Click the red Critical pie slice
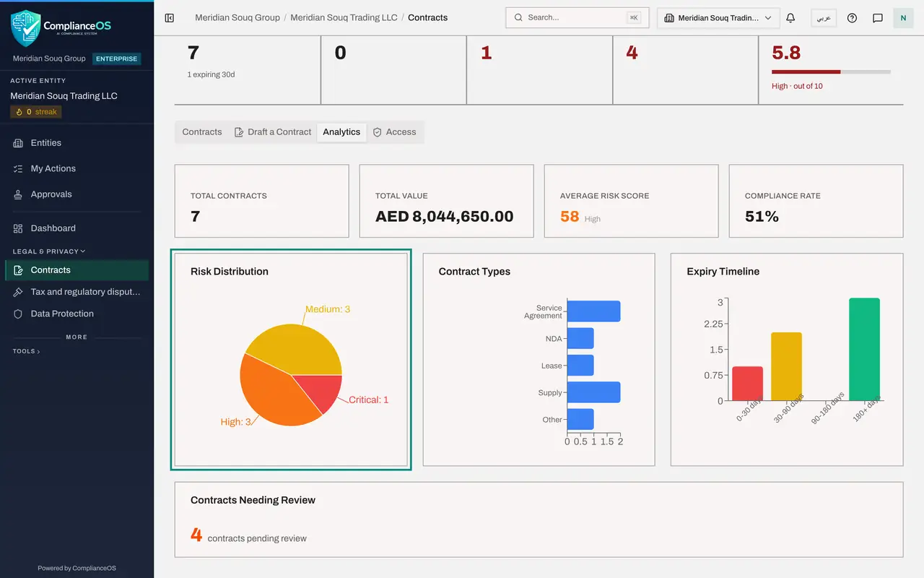The image size is (924, 578). tap(321, 392)
